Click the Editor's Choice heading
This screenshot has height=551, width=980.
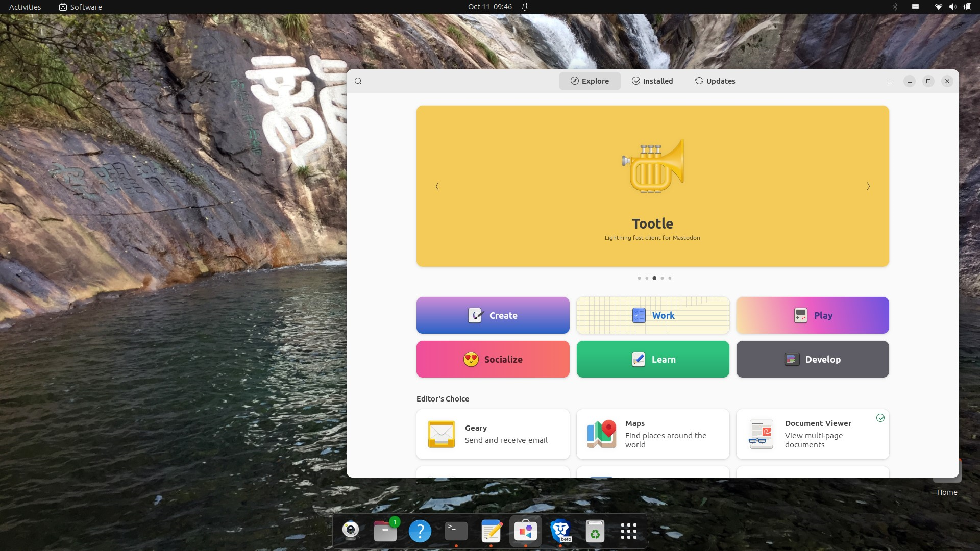(x=443, y=399)
